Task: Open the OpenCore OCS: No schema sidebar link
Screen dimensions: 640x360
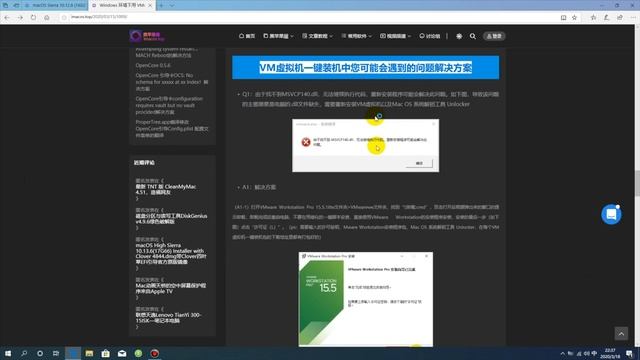Action: tap(172, 82)
